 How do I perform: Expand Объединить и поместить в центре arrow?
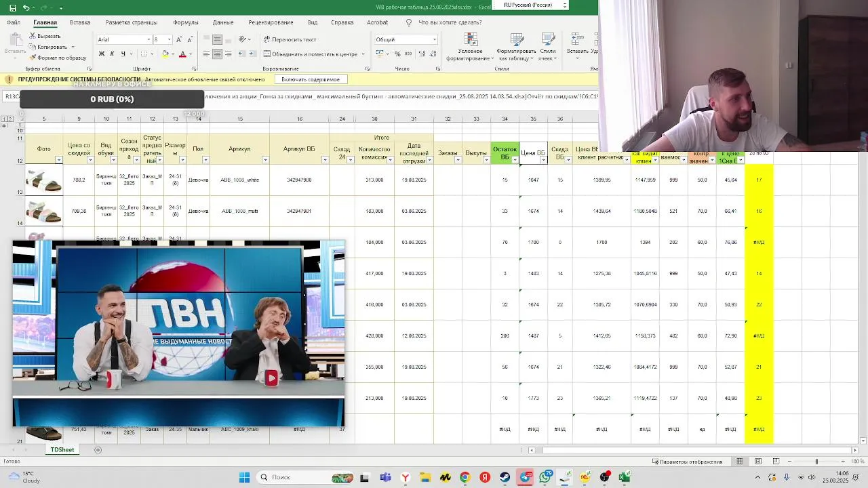click(363, 54)
